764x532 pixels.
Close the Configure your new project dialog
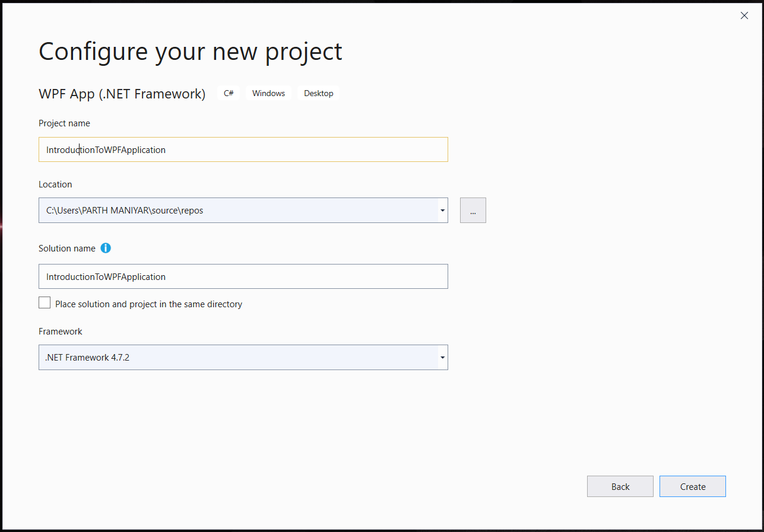[744, 16]
